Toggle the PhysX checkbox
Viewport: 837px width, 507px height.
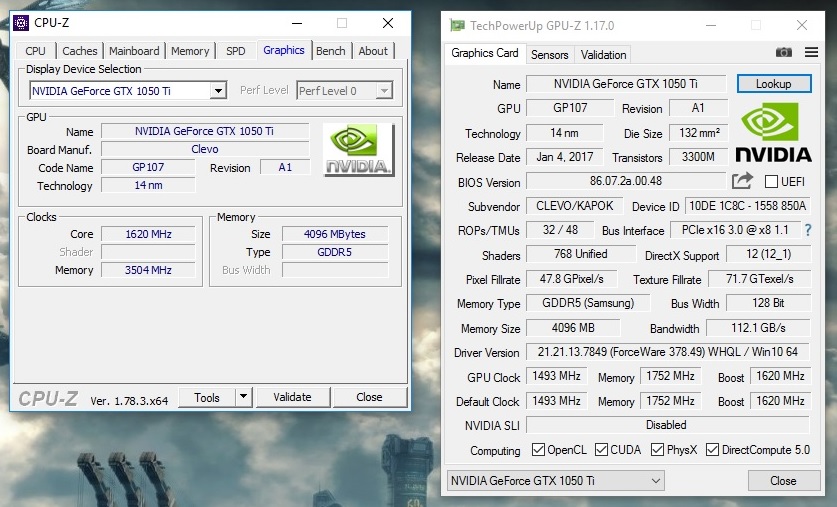(x=657, y=449)
